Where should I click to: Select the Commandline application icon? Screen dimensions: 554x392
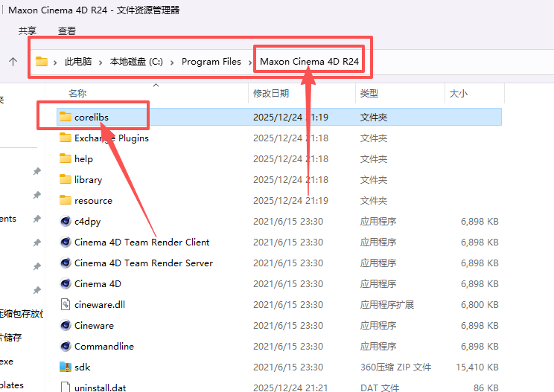66,346
